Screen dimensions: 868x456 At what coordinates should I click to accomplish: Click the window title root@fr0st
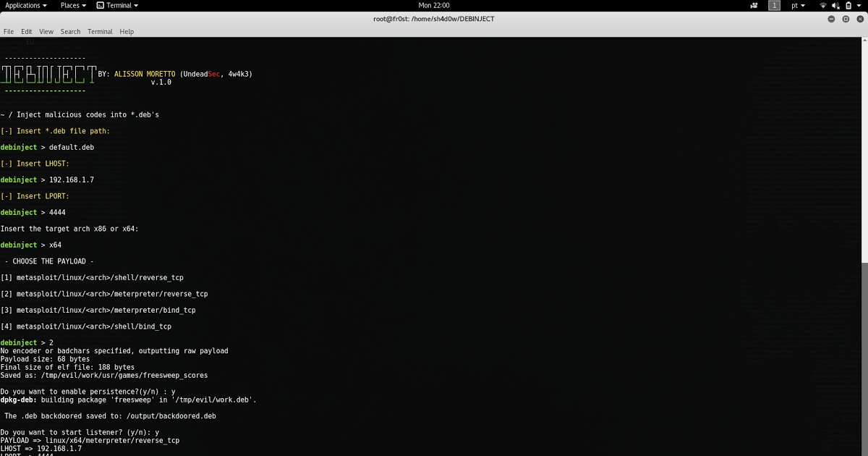coord(434,18)
